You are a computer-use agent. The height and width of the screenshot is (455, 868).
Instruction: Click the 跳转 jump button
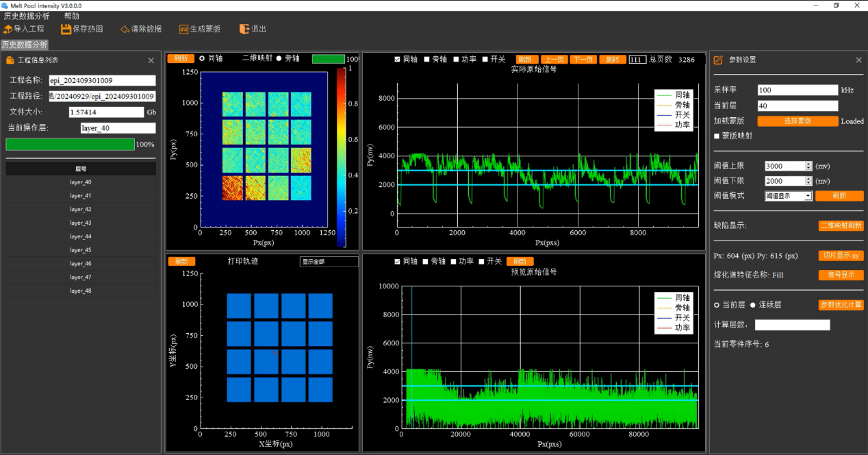click(612, 60)
